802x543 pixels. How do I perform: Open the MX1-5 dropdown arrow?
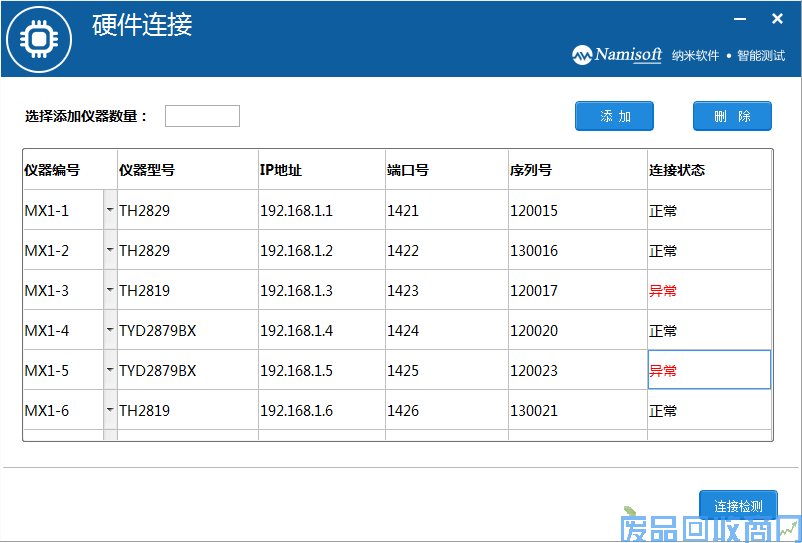click(x=110, y=370)
